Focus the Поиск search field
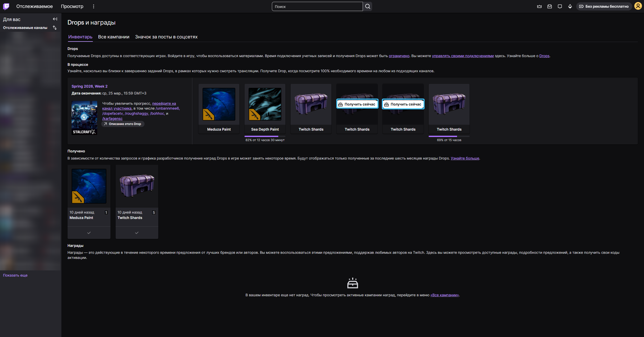Image resolution: width=644 pixels, height=337 pixels. (317, 6)
